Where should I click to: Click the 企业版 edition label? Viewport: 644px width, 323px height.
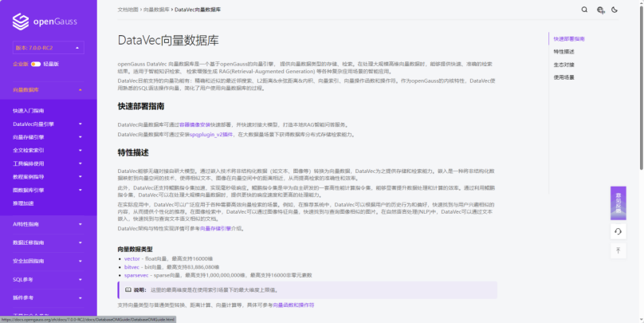point(21,64)
